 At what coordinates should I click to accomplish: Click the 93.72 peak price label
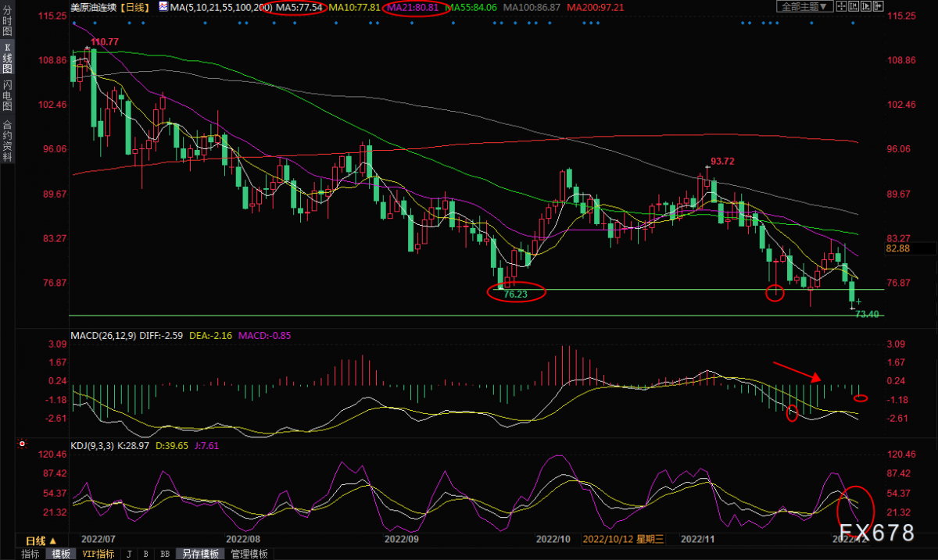pos(722,162)
